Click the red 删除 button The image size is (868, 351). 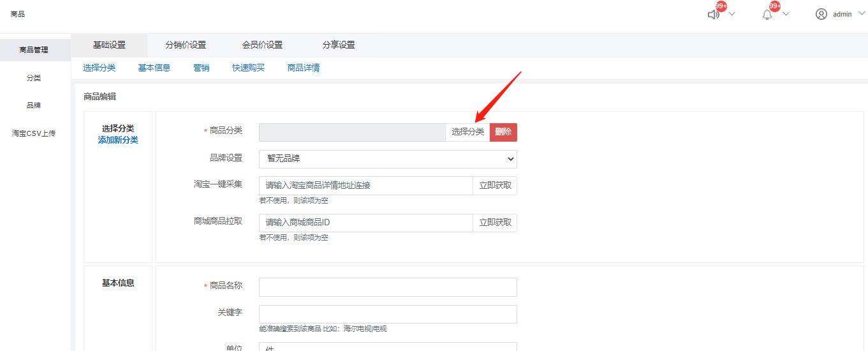click(x=503, y=132)
